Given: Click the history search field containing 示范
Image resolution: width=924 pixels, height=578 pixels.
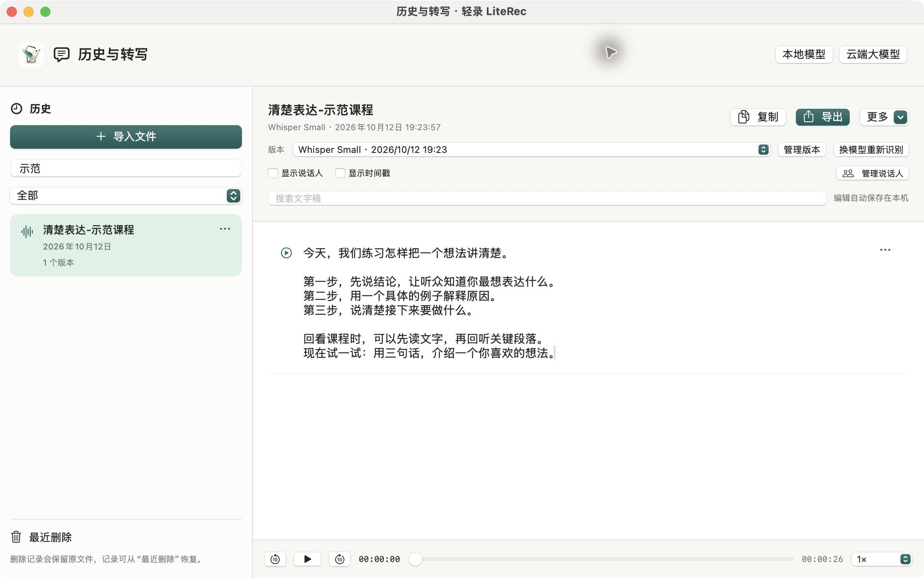Looking at the screenshot, I should 126,168.
